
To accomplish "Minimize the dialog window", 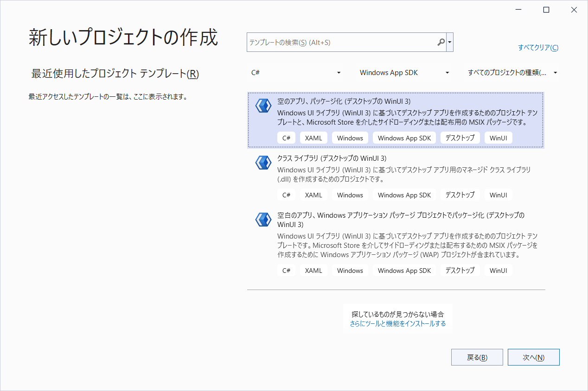I will pos(519,10).
